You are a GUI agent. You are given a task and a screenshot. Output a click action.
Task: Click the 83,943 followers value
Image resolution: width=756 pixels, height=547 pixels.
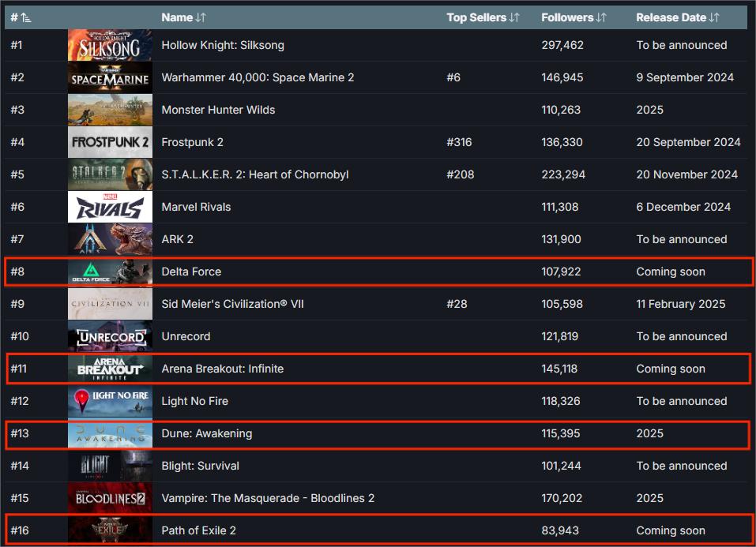[560, 530]
